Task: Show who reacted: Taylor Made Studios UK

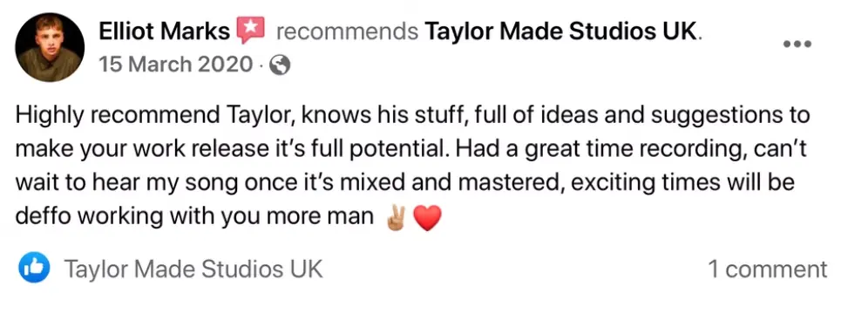Action: tap(193, 270)
